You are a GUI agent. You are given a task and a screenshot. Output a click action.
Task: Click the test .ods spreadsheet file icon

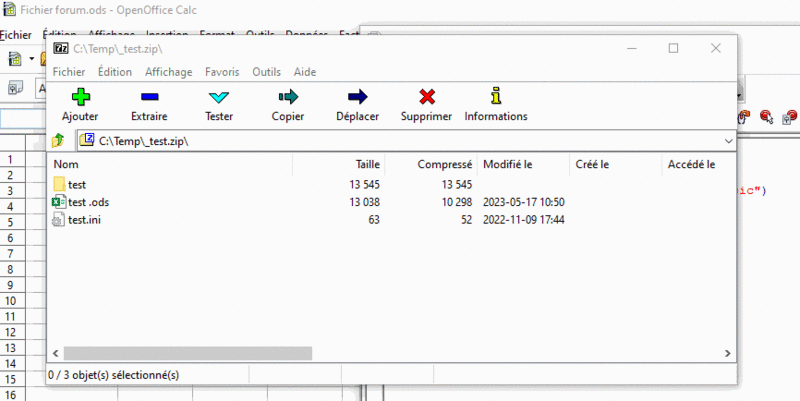pyautogui.click(x=59, y=202)
